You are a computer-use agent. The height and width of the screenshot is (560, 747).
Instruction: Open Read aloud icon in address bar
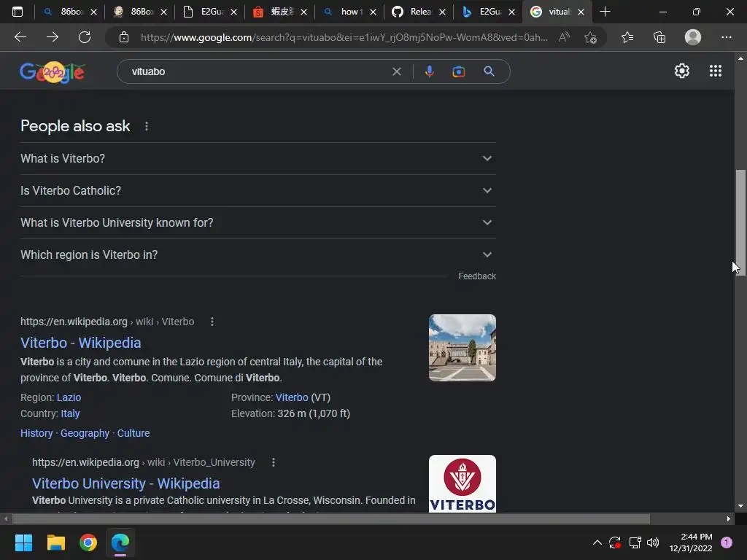tap(564, 37)
